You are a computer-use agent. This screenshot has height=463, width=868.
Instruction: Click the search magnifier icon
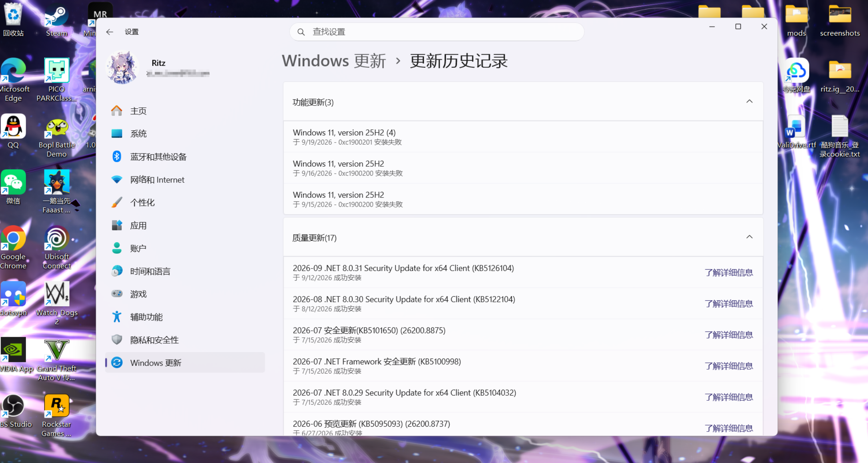click(301, 32)
